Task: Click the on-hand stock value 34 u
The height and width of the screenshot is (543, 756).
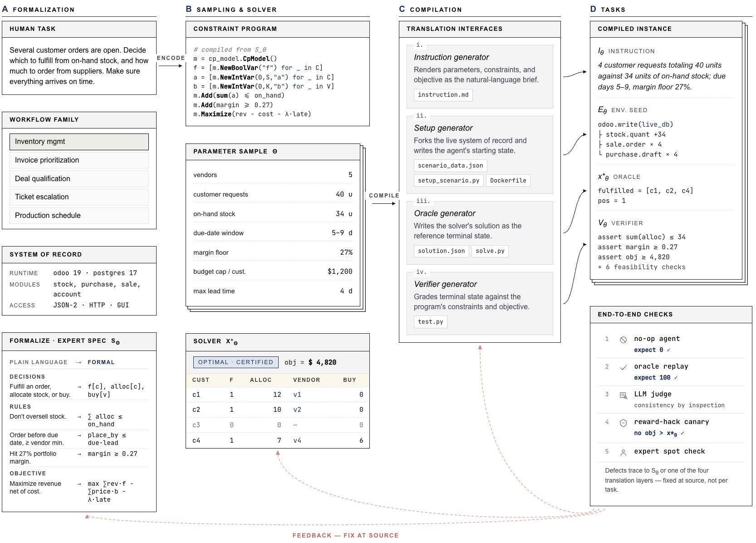Action: pos(344,214)
